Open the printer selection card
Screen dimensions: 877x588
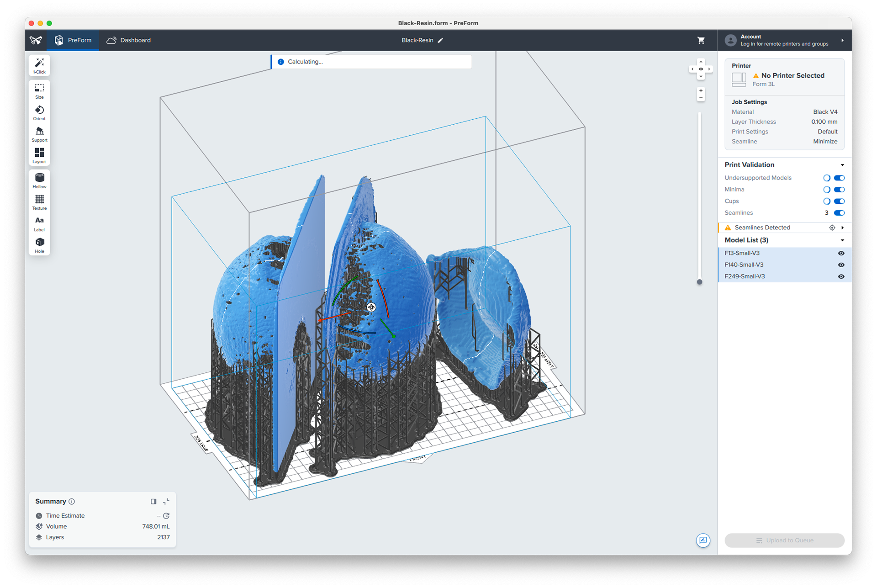click(784, 76)
